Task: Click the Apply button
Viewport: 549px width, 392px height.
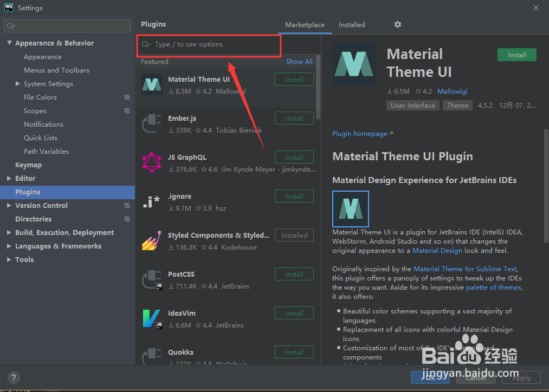Action: [521, 378]
